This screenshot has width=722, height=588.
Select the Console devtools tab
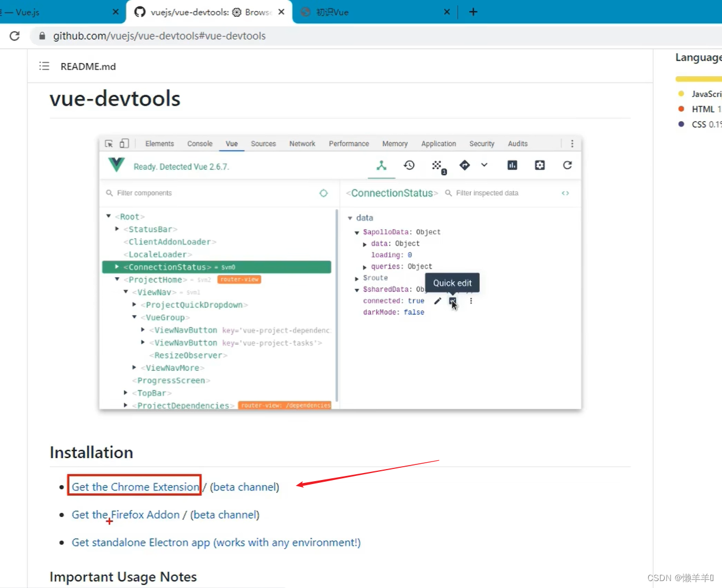pyautogui.click(x=200, y=144)
